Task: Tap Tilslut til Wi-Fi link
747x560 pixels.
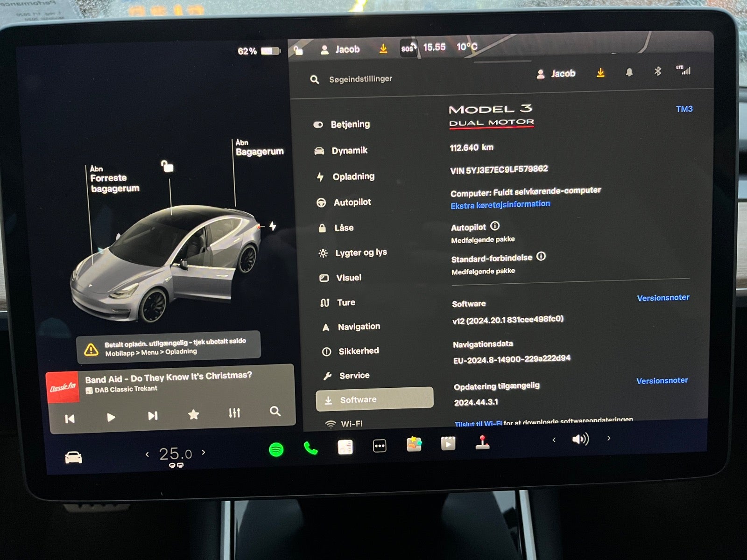Action: click(x=478, y=424)
